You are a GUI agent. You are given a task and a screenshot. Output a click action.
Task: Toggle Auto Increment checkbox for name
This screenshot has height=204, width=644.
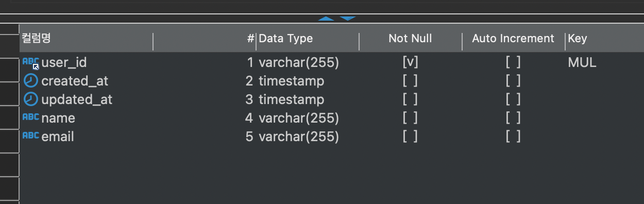(x=513, y=118)
